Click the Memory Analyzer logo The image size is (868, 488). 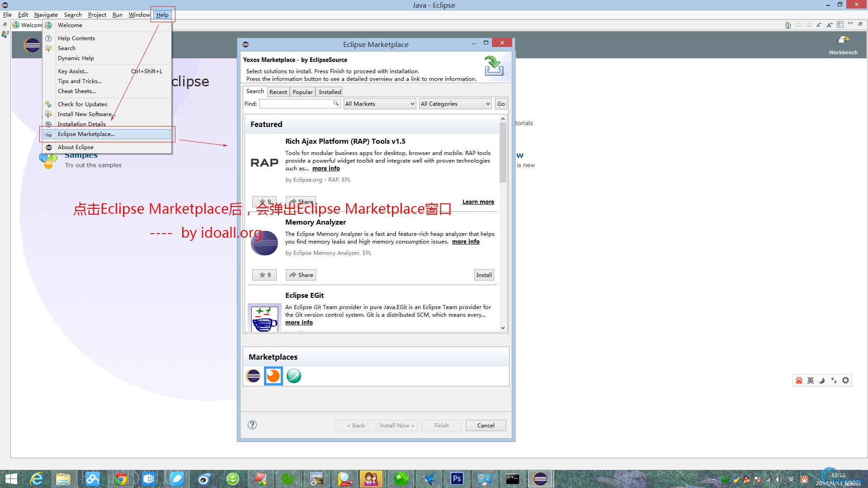click(x=264, y=243)
